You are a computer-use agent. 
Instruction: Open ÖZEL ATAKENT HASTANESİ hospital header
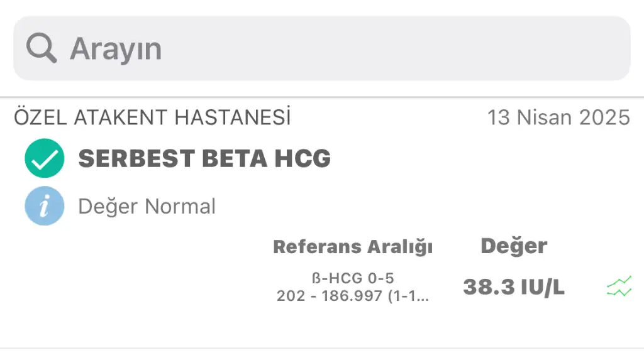(x=152, y=117)
